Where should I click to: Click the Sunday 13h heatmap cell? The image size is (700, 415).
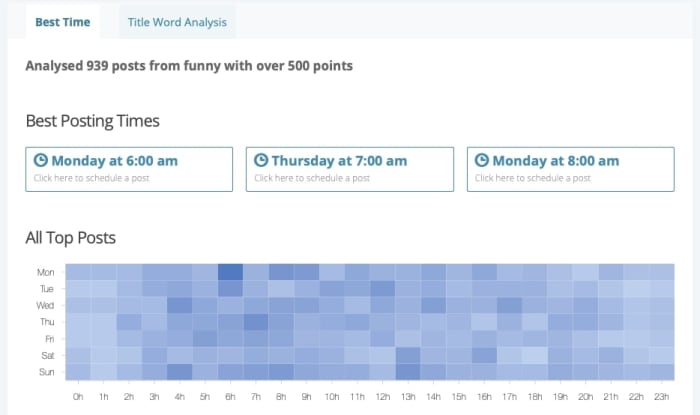pyautogui.click(x=408, y=372)
